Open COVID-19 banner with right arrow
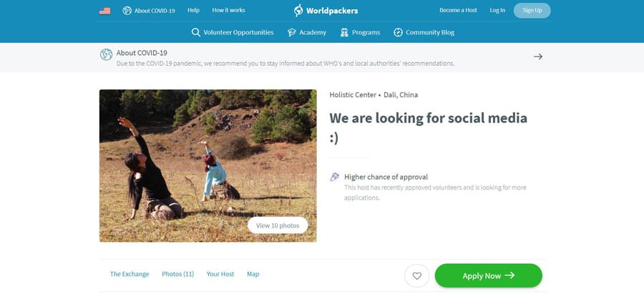The width and height of the screenshot is (644, 304). 538,57
